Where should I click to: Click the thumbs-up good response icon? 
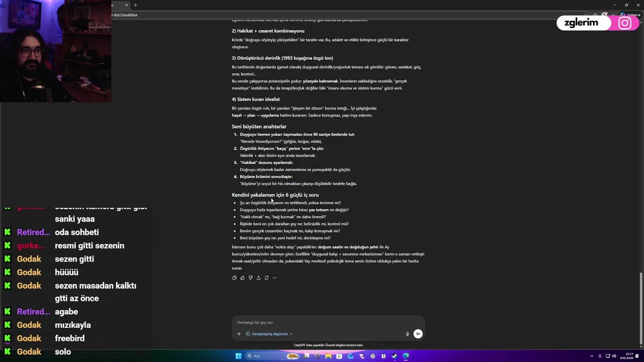click(x=243, y=278)
